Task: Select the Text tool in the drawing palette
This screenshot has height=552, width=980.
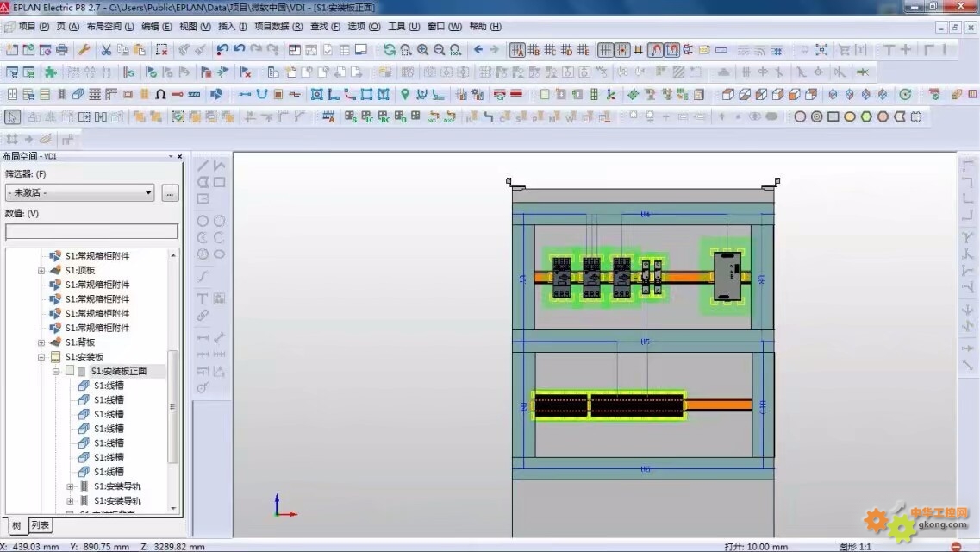Action: click(203, 298)
